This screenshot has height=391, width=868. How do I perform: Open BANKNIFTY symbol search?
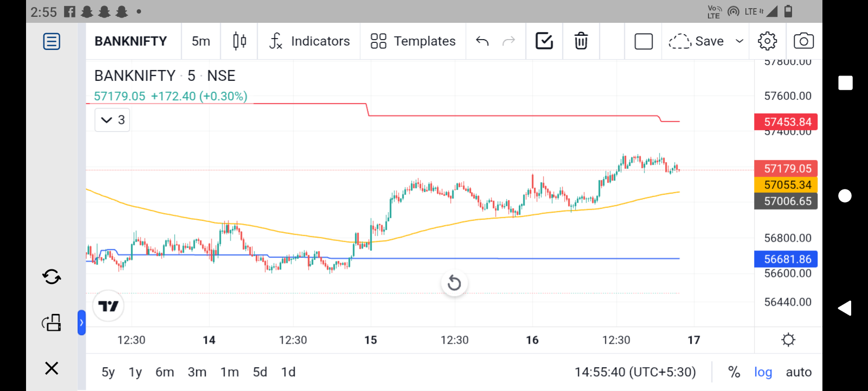[131, 41]
